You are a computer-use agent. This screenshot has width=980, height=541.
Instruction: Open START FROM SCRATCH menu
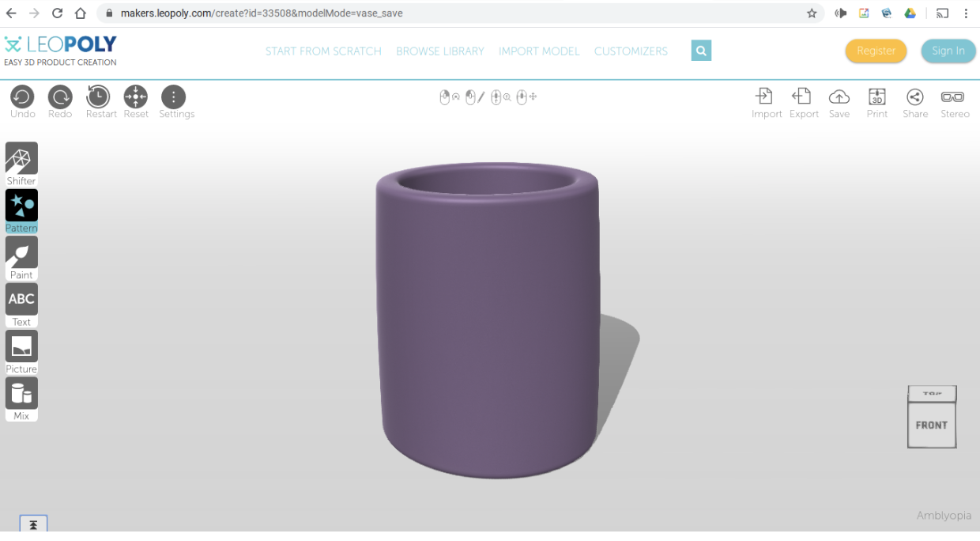coord(323,51)
